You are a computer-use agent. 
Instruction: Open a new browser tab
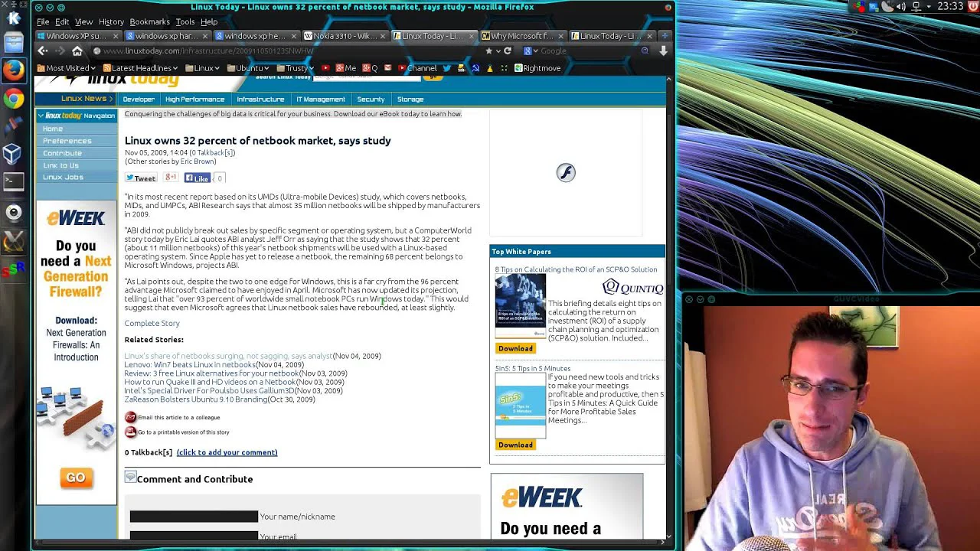[x=665, y=36]
